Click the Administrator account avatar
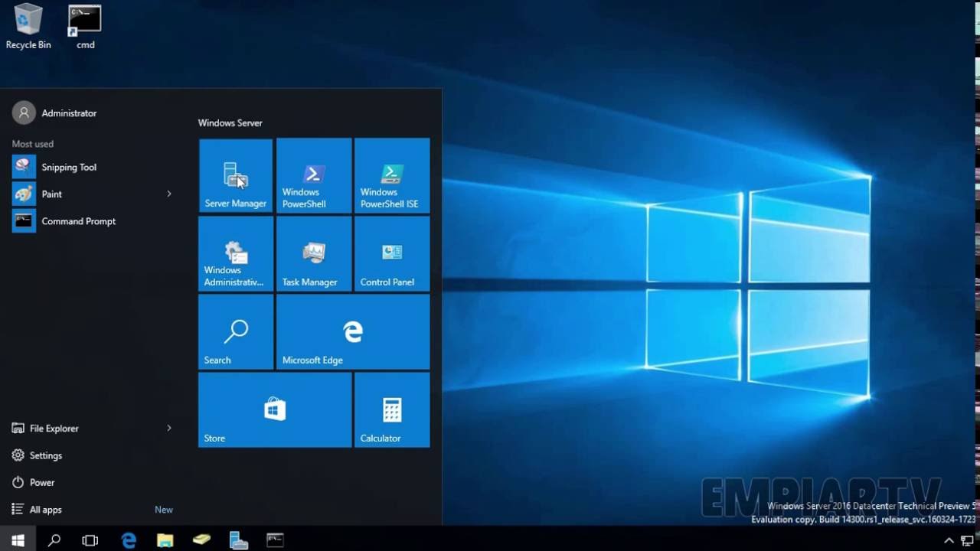980x551 pixels. [24, 112]
